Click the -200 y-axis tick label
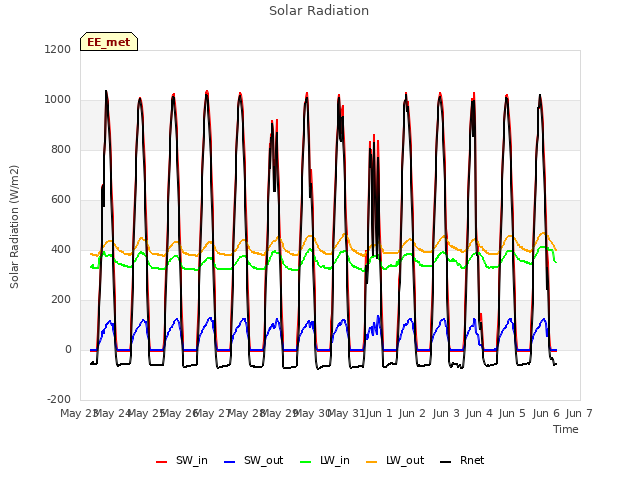 click(x=59, y=400)
